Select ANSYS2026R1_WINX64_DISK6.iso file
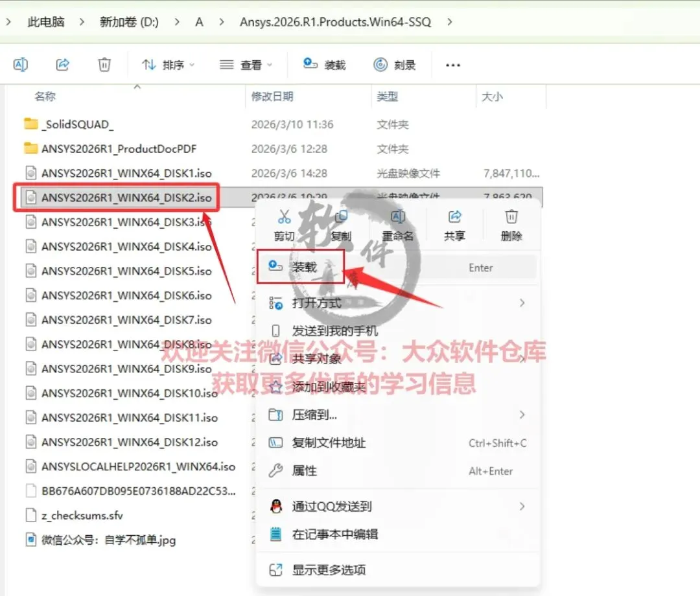Screen dimensions: 700x596 (x=126, y=296)
